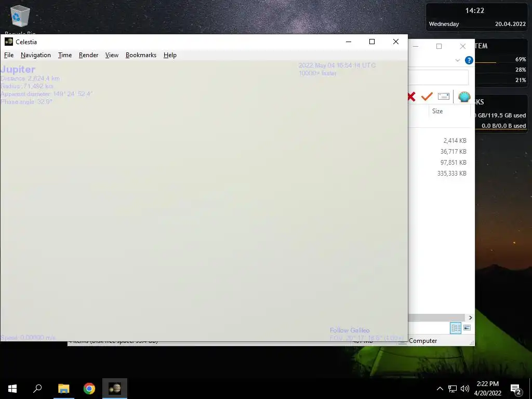The image size is (532, 399).
Task: Launch Google Chrome from the taskbar
Action: pos(89,389)
